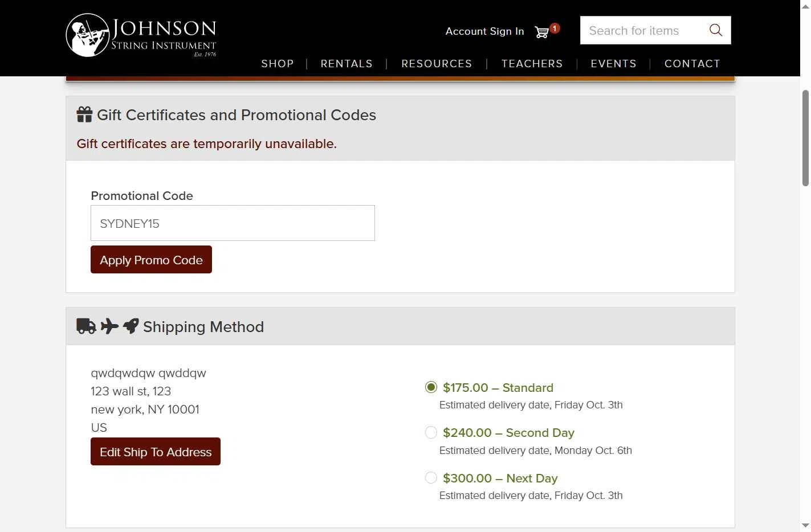The image size is (811, 532).
Task: Click 'Gift Certificates and Promotional Codes' heading
Action: click(x=237, y=114)
